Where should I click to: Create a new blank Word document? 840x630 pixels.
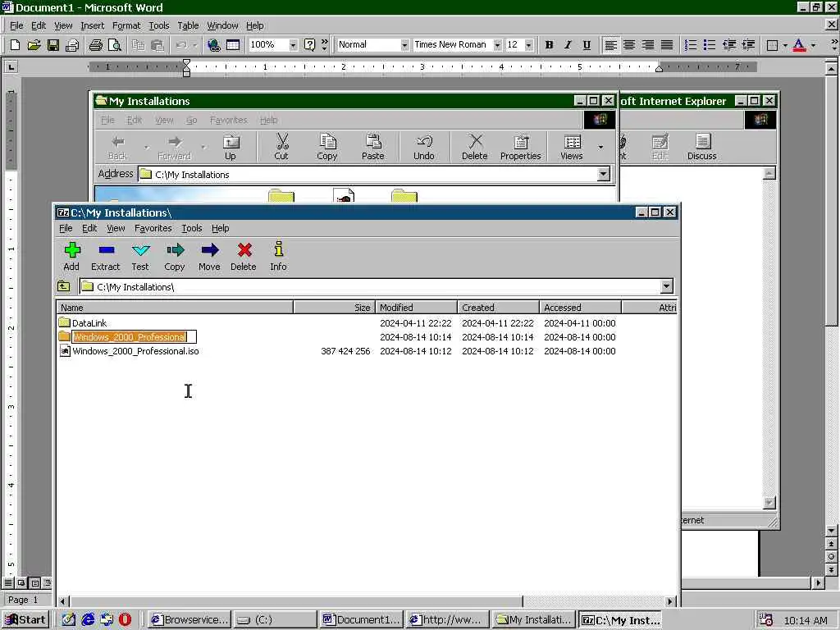click(15, 45)
